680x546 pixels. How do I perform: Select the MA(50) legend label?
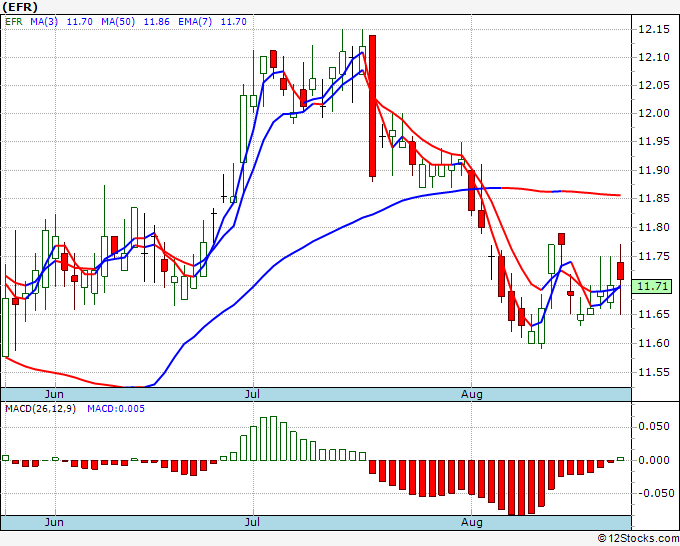click(118, 22)
